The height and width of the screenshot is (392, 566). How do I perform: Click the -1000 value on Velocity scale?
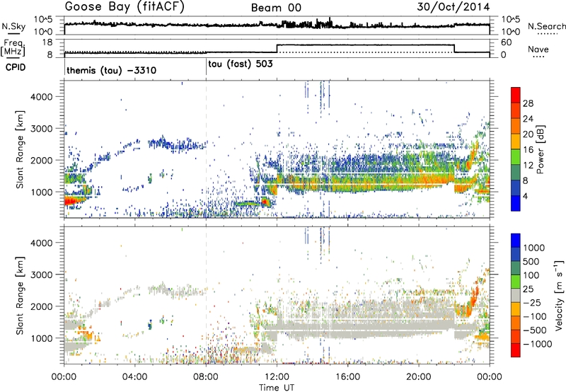pyautogui.click(x=537, y=344)
